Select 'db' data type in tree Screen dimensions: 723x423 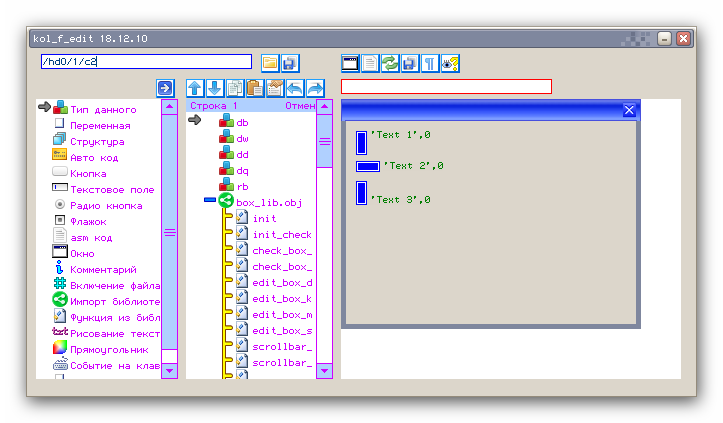tap(242, 123)
